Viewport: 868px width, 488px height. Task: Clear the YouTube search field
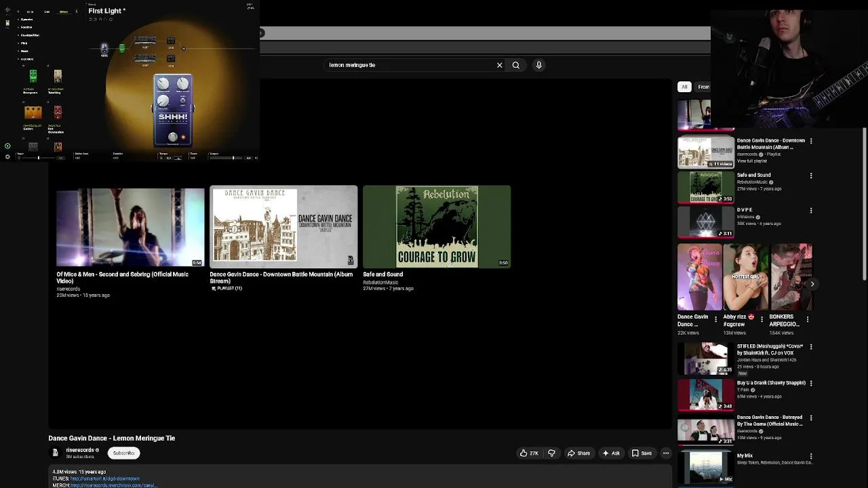coord(499,65)
